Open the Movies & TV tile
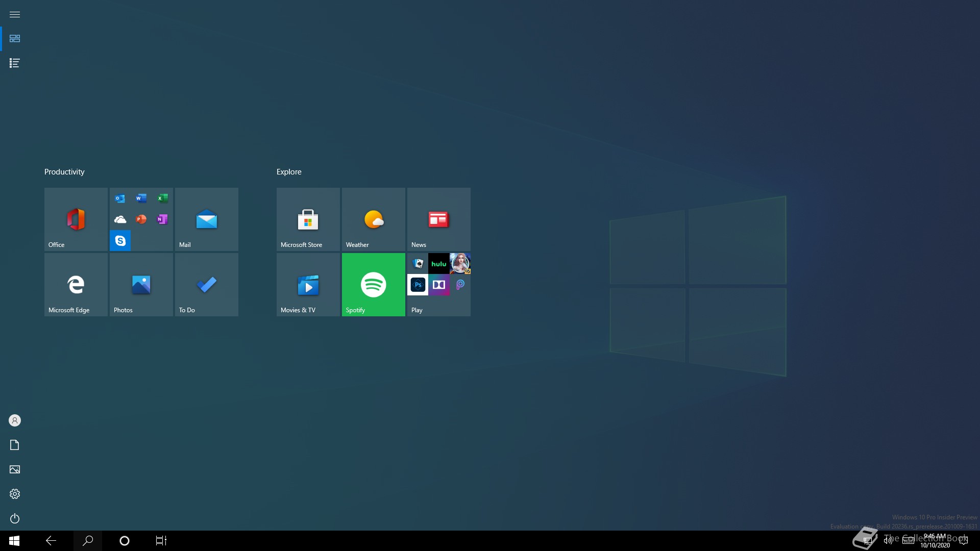The width and height of the screenshot is (980, 551). point(308,285)
